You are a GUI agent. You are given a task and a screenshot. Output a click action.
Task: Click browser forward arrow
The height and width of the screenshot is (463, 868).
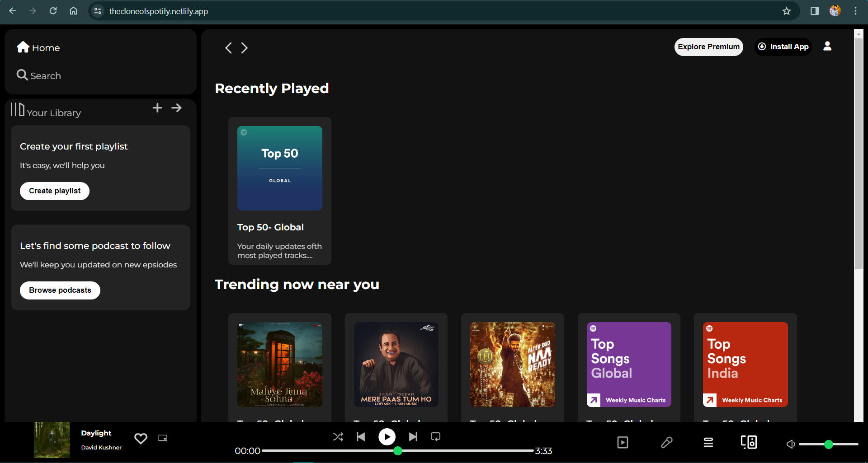pyautogui.click(x=33, y=11)
